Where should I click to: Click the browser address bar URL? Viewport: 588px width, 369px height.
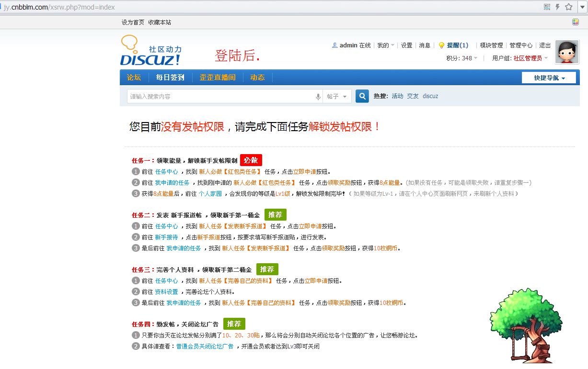pyautogui.click(x=59, y=7)
